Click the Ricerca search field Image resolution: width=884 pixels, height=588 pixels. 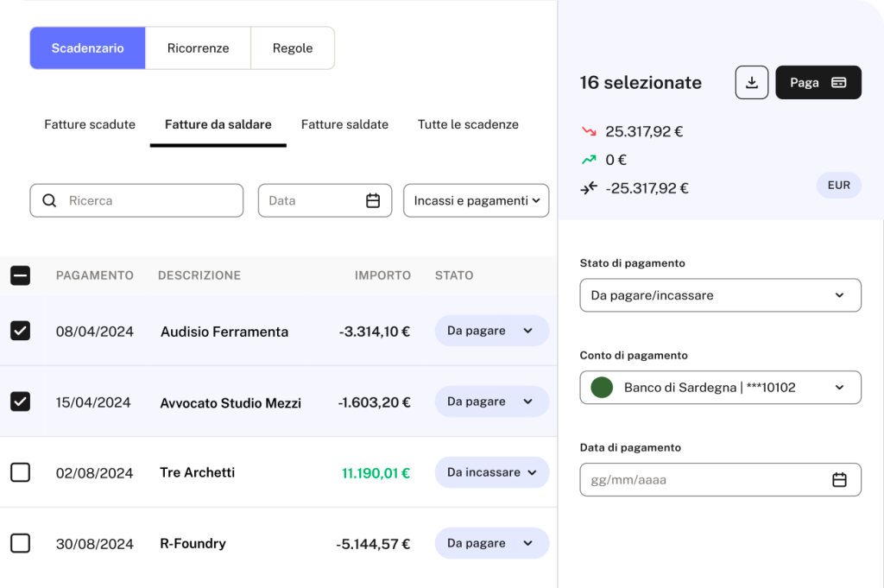point(136,200)
